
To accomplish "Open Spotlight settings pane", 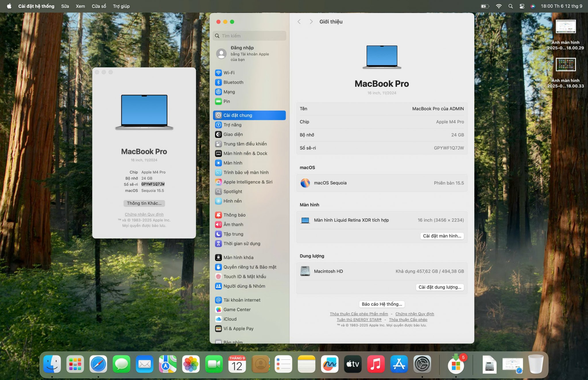I will pos(233,191).
